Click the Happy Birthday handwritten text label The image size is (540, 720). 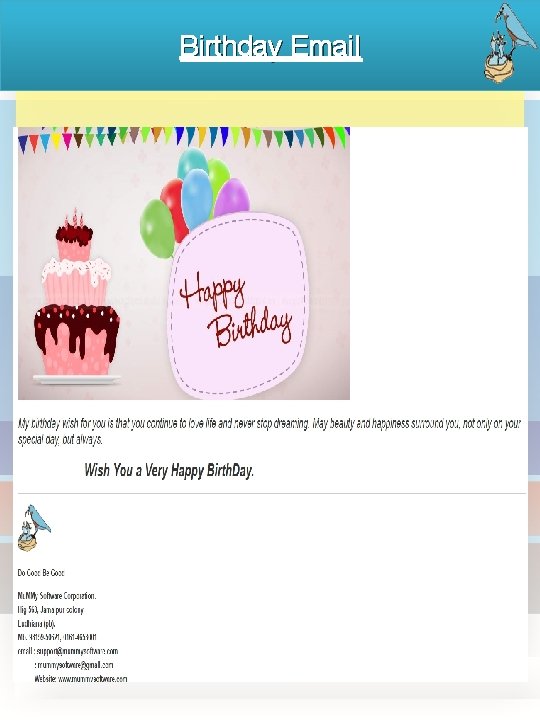235,309
